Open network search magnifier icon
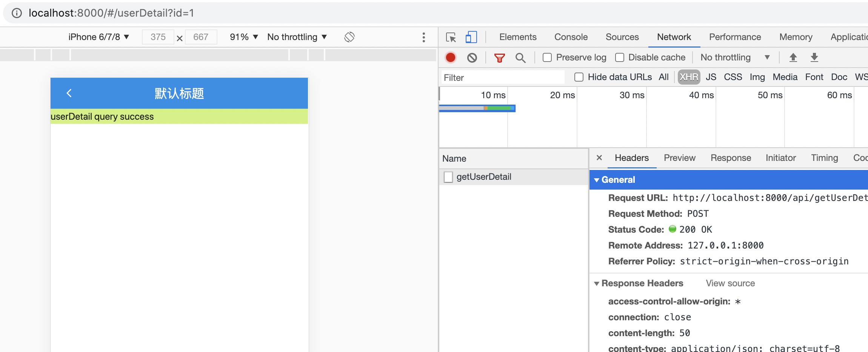 pos(520,58)
